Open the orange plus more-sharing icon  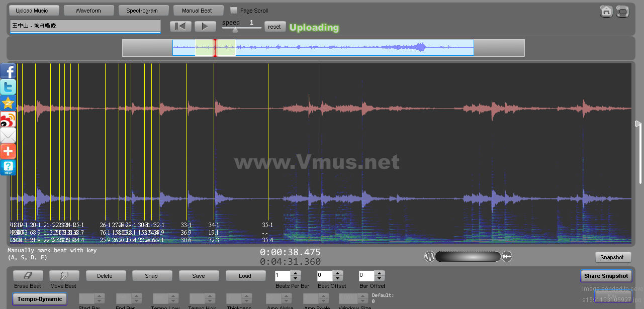coord(8,151)
